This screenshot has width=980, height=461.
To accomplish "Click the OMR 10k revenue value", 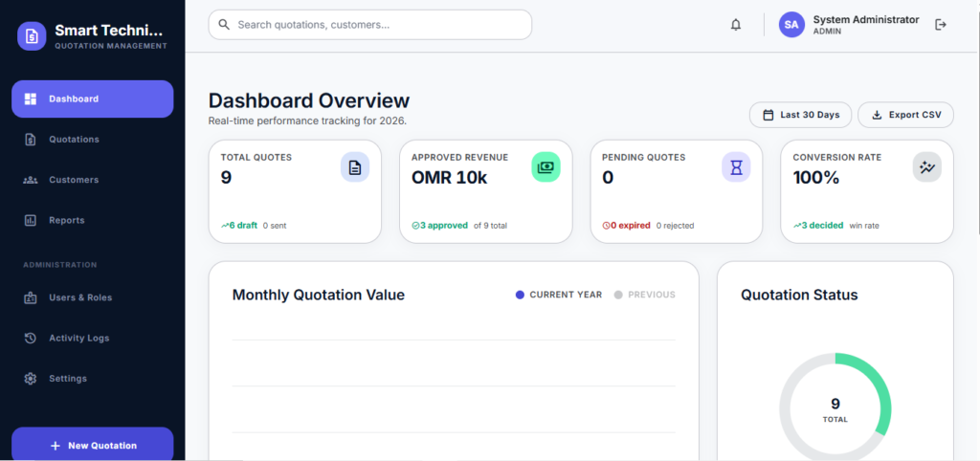I will pyautogui.click(x=450, y=178).
